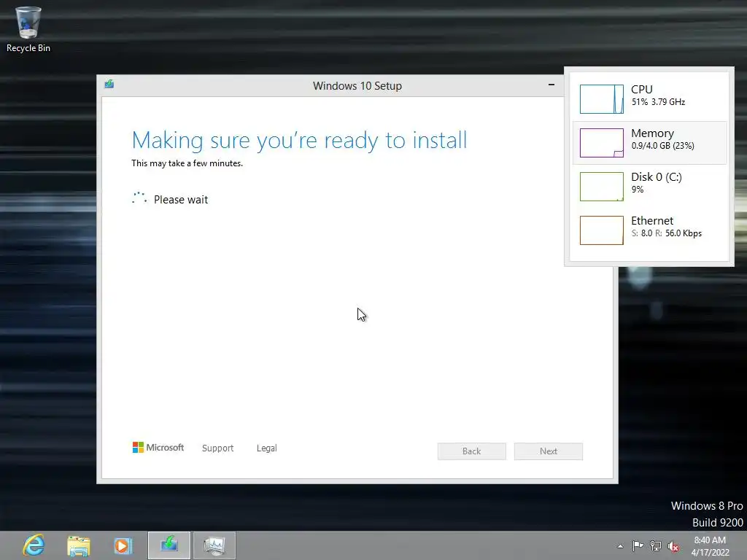
Task: Click the CPU label in performance summary
Action: 642,90
